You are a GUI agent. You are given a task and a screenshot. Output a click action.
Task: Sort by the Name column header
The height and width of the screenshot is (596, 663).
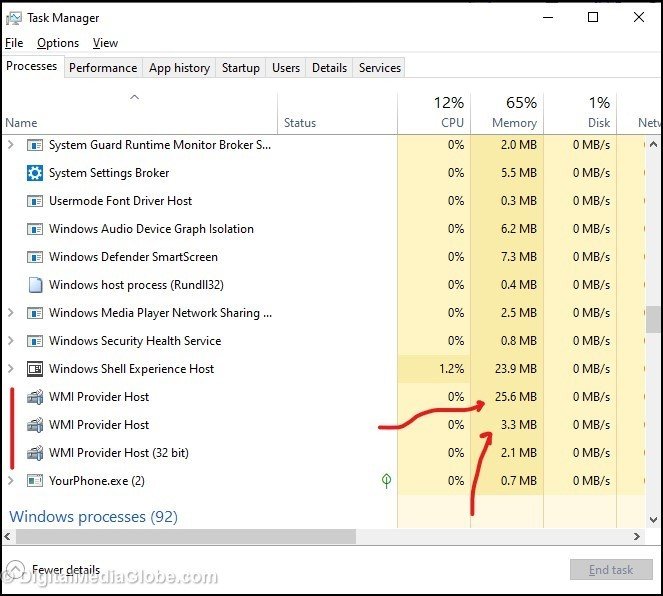(140, 113)
